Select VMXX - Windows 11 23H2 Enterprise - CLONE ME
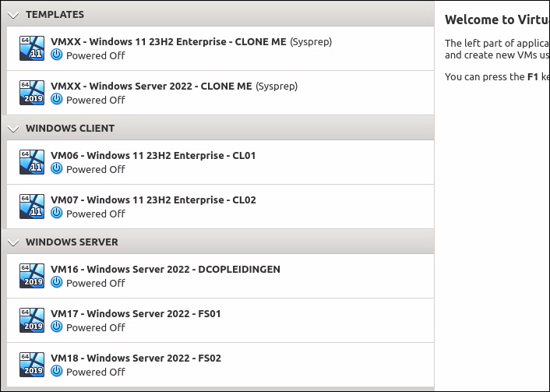Screen dimensions: 550x392 point(220,48)
